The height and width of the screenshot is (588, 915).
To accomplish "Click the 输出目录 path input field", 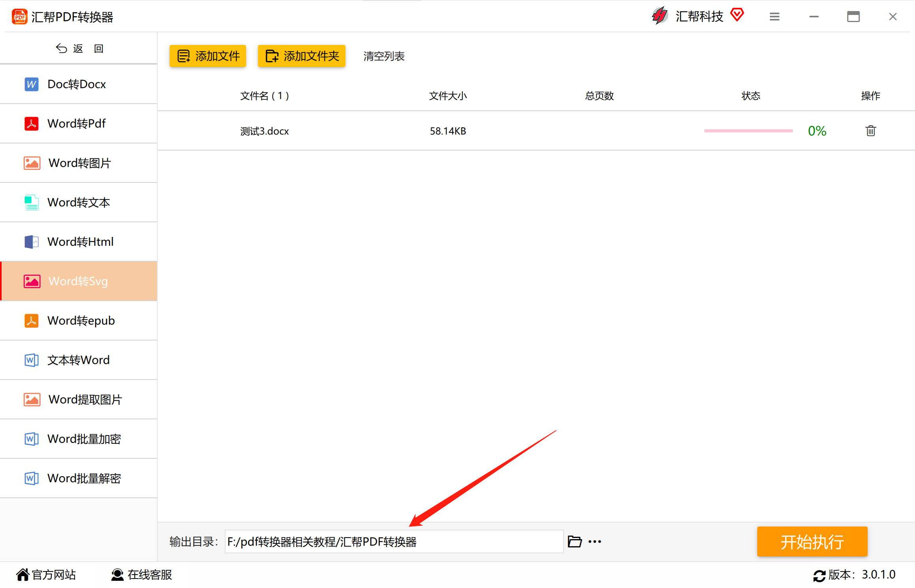I will click(x=394, y=542).
